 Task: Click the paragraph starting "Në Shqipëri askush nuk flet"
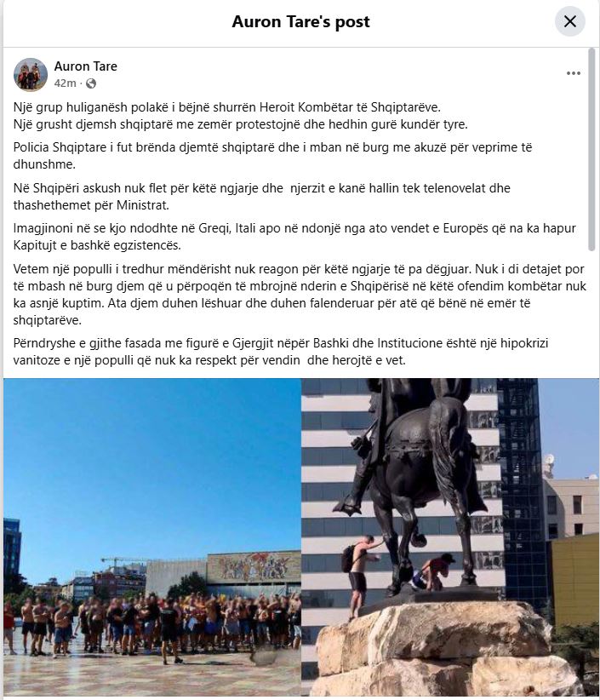point(261,197)
